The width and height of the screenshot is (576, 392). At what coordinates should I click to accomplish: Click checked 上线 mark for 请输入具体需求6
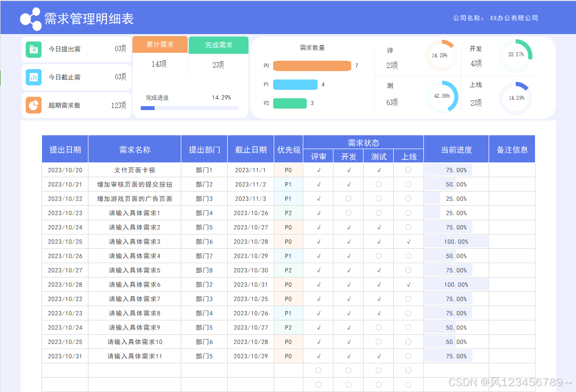[409, 285]
